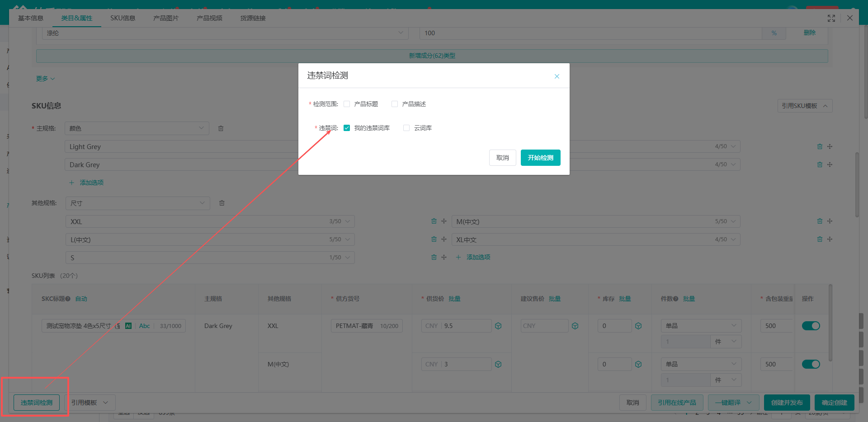Check the 产品标题 checkbox

[x=347, y=104]
